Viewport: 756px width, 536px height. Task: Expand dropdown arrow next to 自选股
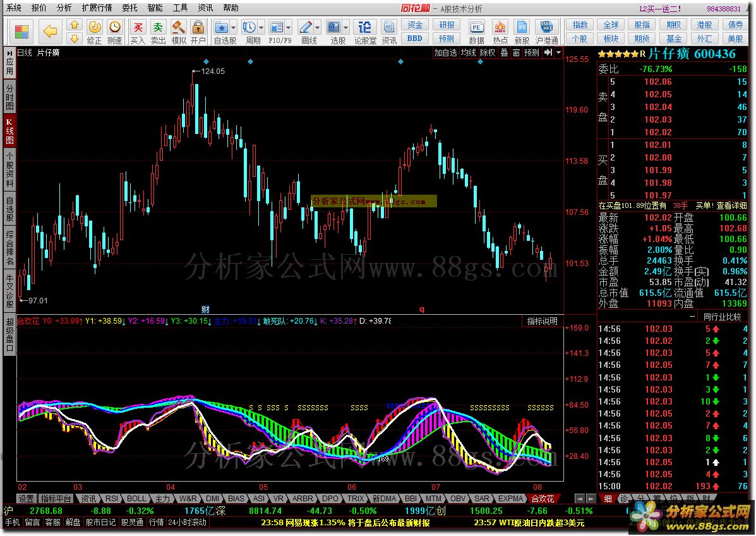tap(233, 28)
